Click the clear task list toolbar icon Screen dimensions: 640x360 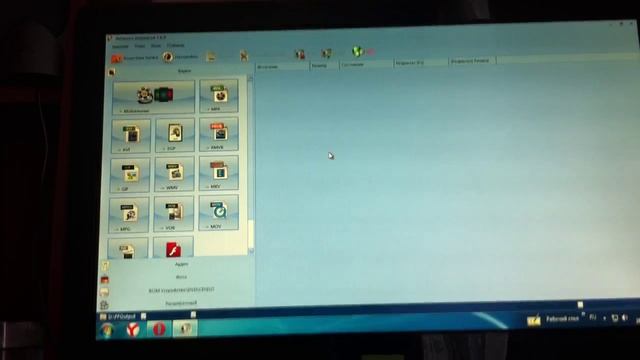244,56
